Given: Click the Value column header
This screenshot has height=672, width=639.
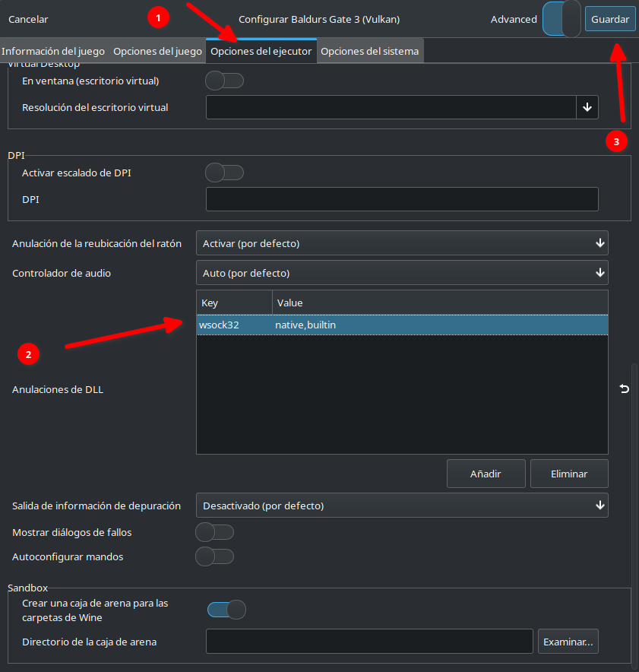Looking at the screenshot, I should pyautogui.click(x=440, y=303).
